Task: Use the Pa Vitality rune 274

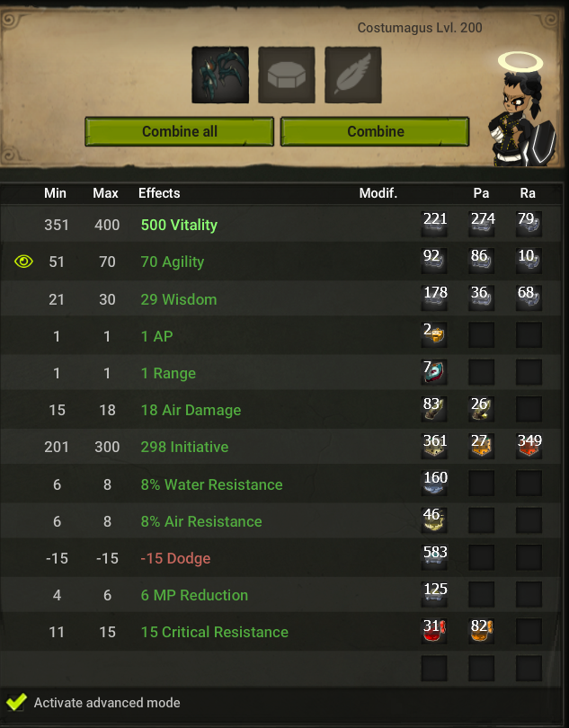Action: point(482,224)
